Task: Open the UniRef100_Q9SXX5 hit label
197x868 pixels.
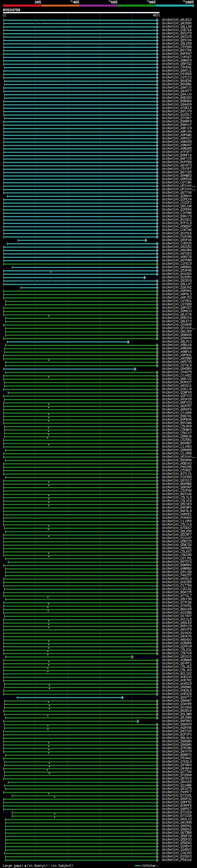Action: pos(177,37)
